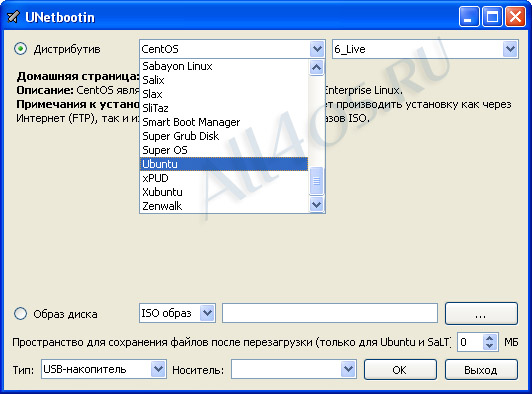Click the list scrollbar up arrow
This screenshot has width=532, height=394.
pyautogui.click(x=317, y=67)
